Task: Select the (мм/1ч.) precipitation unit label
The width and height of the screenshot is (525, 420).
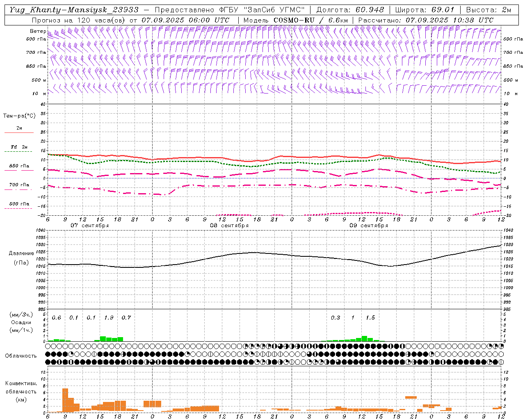Action: pos(21,330)
